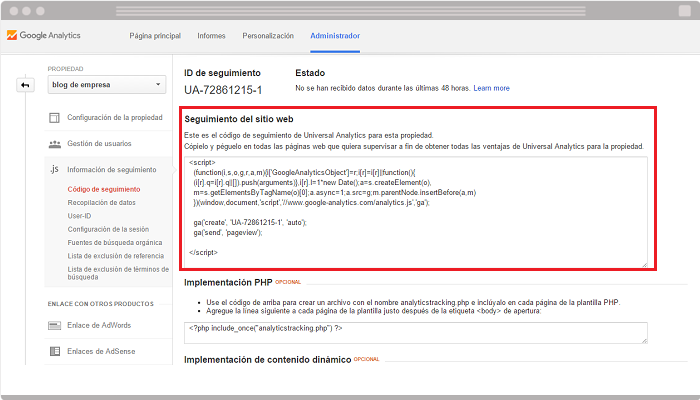
Task: Open the User-ID settings
Action: [x=79, y=216]
